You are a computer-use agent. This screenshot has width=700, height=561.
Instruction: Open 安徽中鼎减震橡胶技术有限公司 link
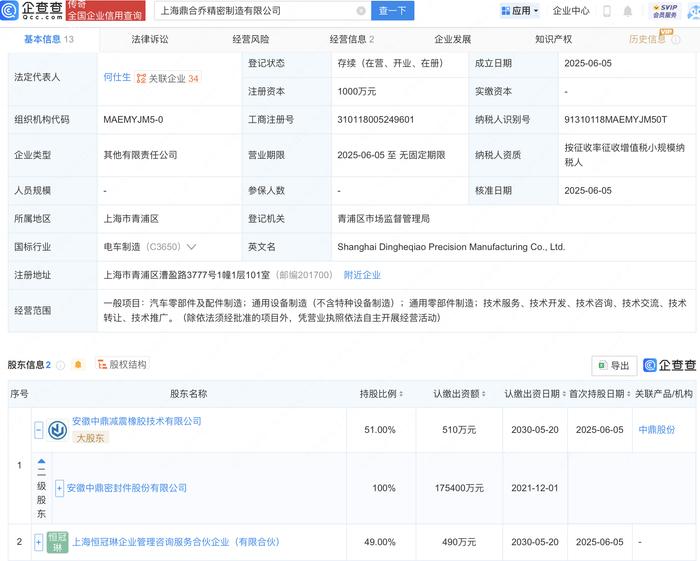(137, 421)
